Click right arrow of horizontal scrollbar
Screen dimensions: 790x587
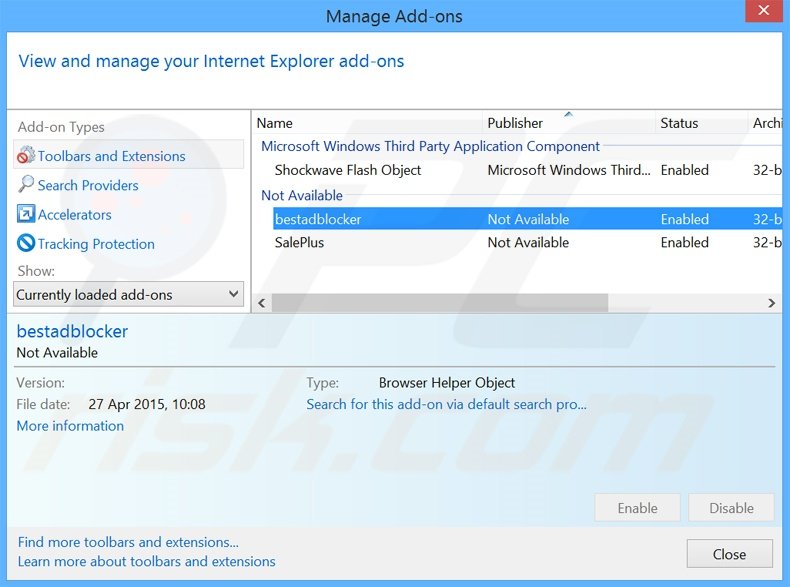[x=772, y=303]
